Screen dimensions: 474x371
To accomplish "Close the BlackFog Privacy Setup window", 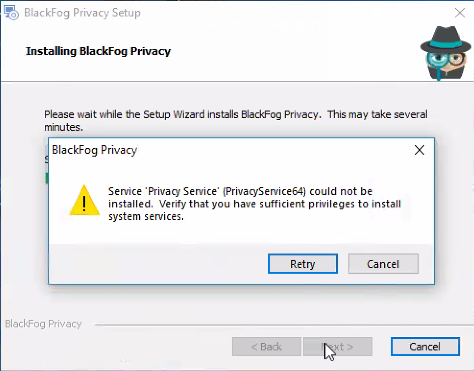I will pyautogui.click(x=460, y=13).
